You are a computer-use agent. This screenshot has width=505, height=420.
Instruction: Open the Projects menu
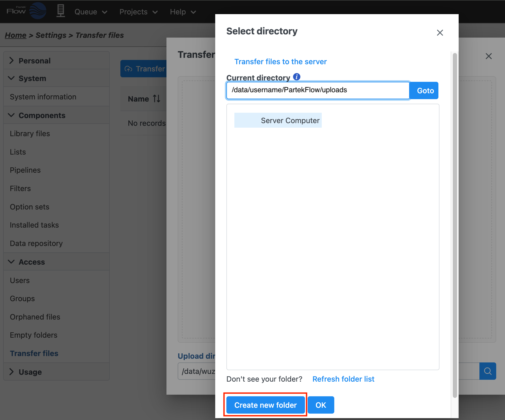[x=138, y=12]
